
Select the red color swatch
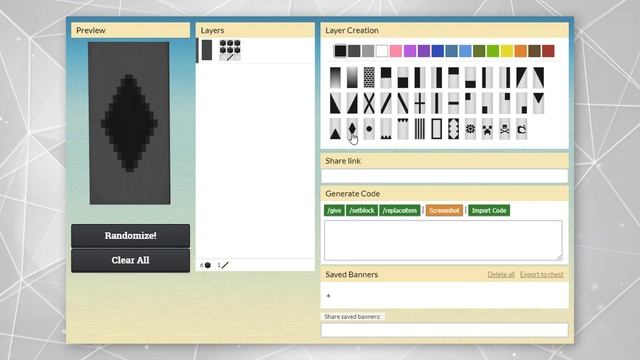pyautogui.click(x=548, y=51)
